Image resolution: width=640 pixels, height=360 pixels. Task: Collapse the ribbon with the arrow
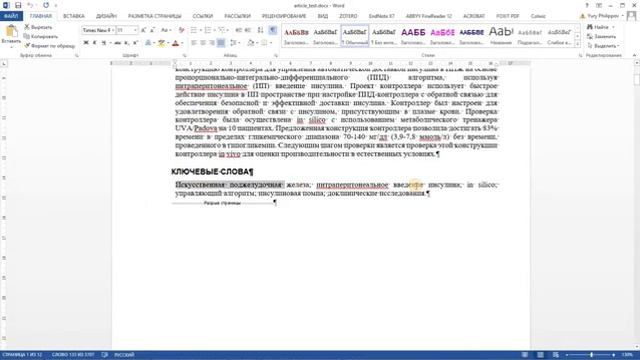tap(634, 55)
